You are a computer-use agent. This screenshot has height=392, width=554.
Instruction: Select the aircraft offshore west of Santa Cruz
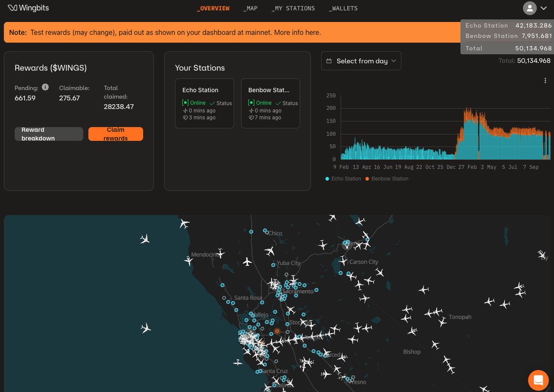click(238, 362)
